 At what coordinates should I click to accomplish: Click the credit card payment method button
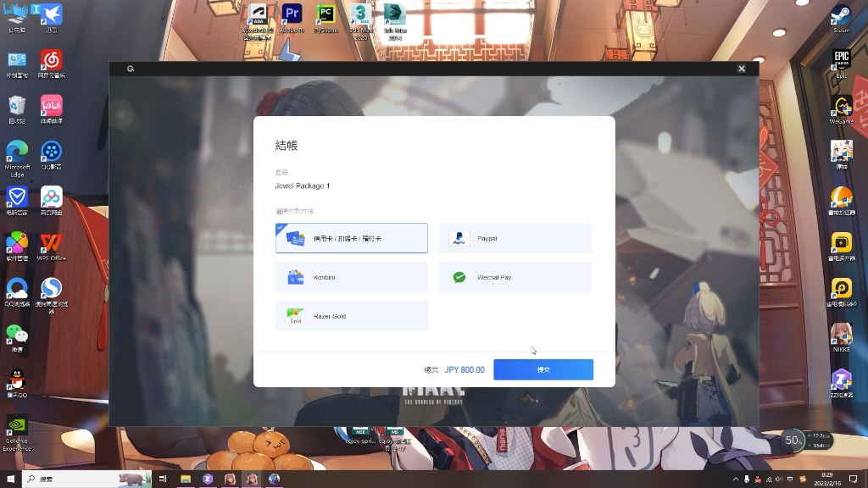[351, 238]
